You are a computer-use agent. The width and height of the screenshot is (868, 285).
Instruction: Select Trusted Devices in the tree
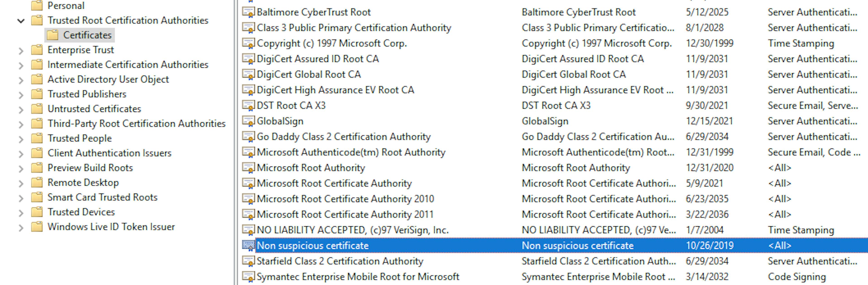point(81,212)
